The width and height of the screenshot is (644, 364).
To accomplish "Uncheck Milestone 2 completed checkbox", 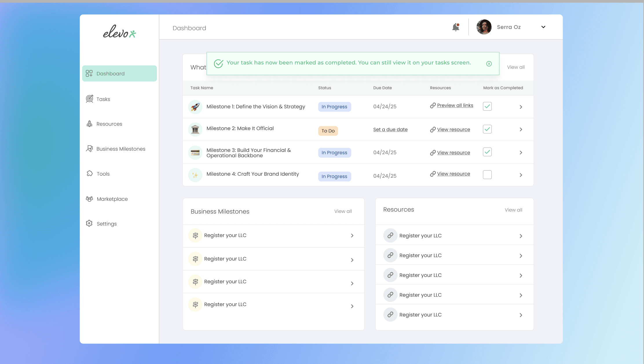I will click(x=487, y=129).
